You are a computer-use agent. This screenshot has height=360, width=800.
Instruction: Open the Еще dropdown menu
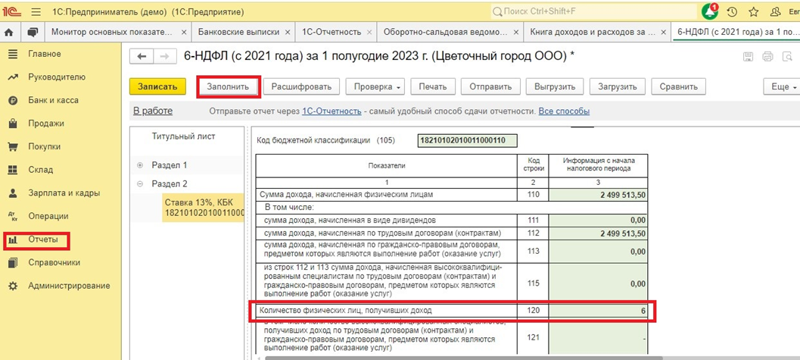782,87
